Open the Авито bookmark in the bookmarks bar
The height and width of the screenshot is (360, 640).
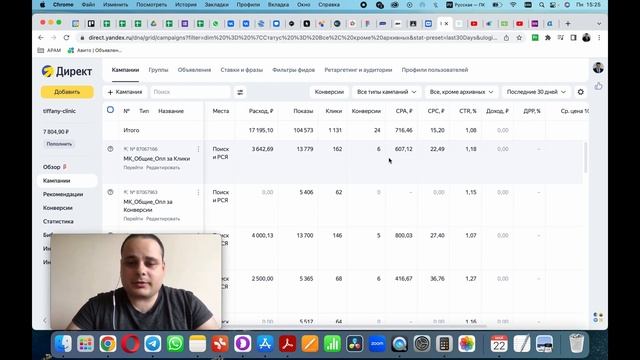pos(95,50)
